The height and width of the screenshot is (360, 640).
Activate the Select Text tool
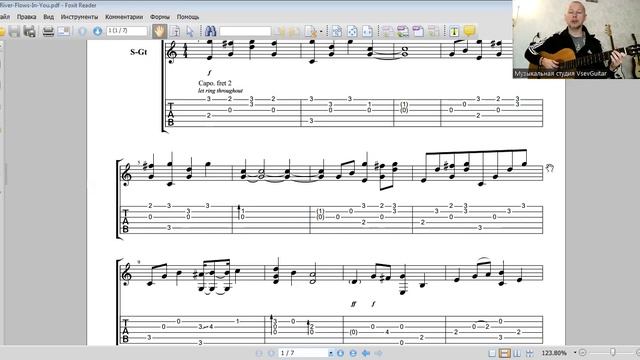tap(175, 31)
